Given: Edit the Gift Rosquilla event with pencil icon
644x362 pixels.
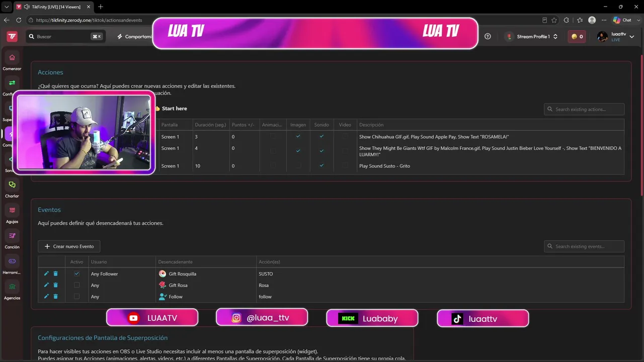Looking at the screenshot, I should [x=47, y=274].
